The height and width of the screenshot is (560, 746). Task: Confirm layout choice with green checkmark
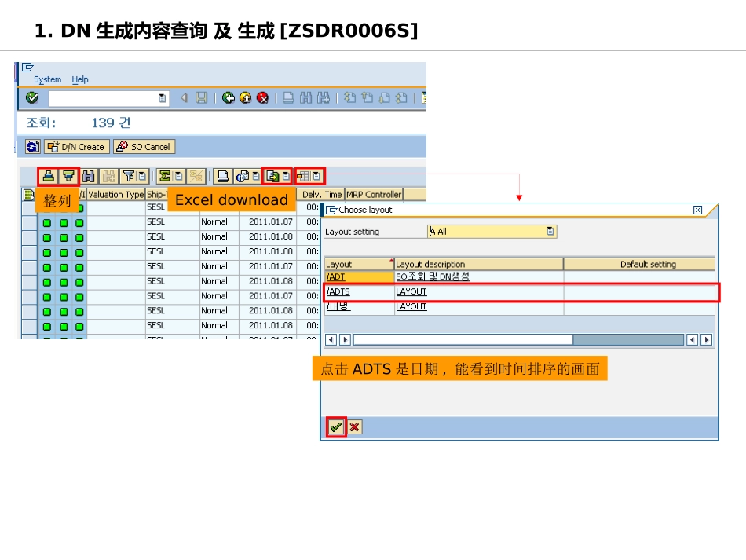click(x=336, y=426)
